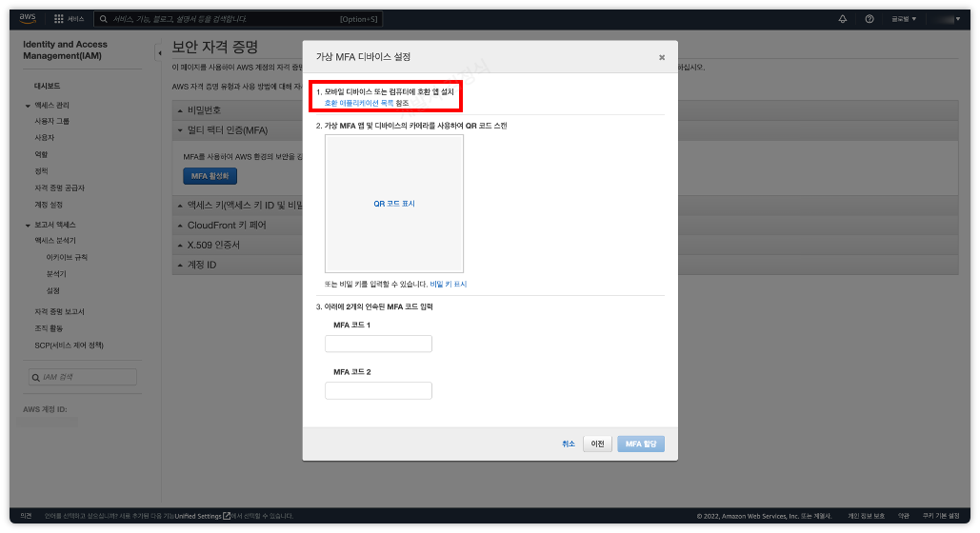Open 자격 증명 보고서 in sidebar
The width and height of the screenshot is (980, 533).
point(59,312)
